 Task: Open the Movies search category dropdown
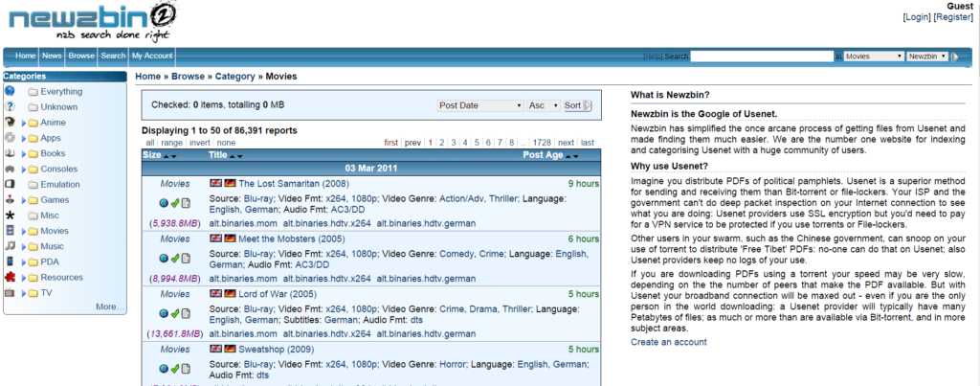(874, 57)
